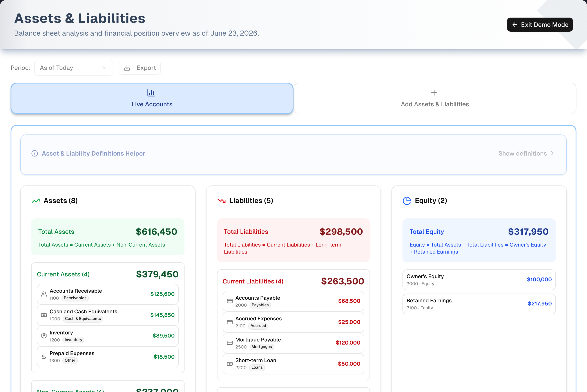The image size is (587, 392).
Task: Click the Inventory tag under account 1200
Action: (x=73, y=340)
